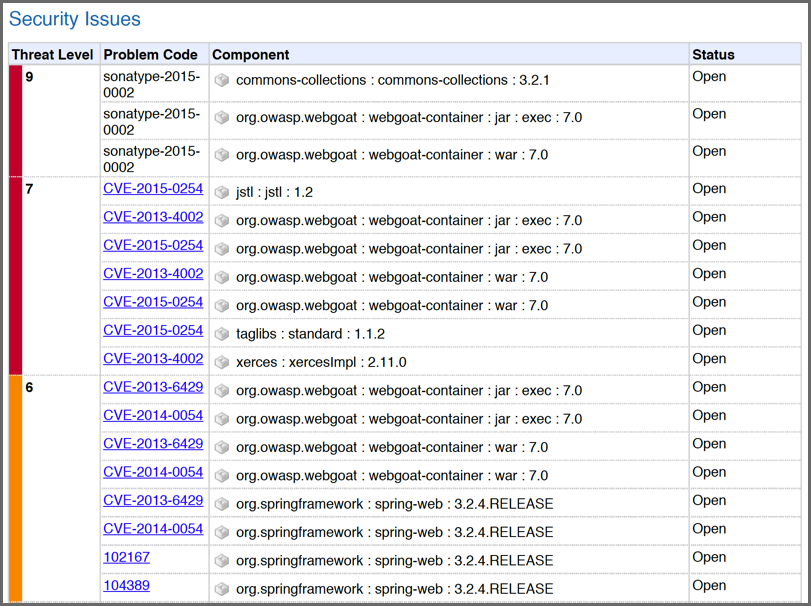Click threat level number 7
The height and width of the screenshot is (606, 811).
click(x=29, y=189)
